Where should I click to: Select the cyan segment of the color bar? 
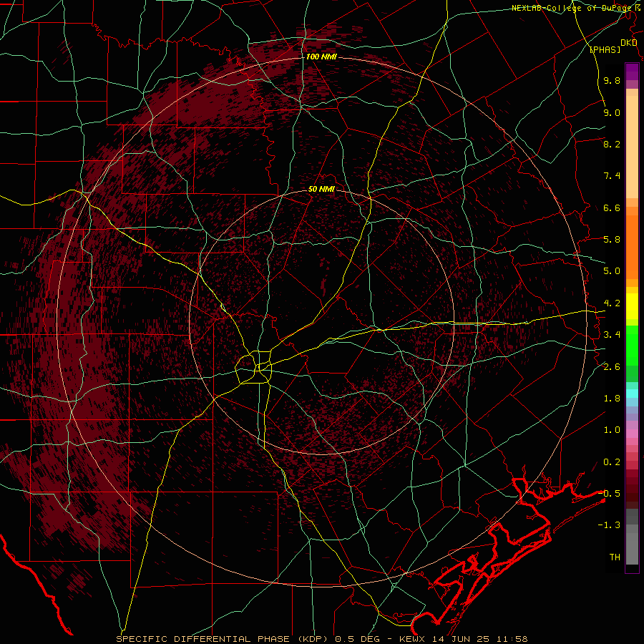click(632, 393)
